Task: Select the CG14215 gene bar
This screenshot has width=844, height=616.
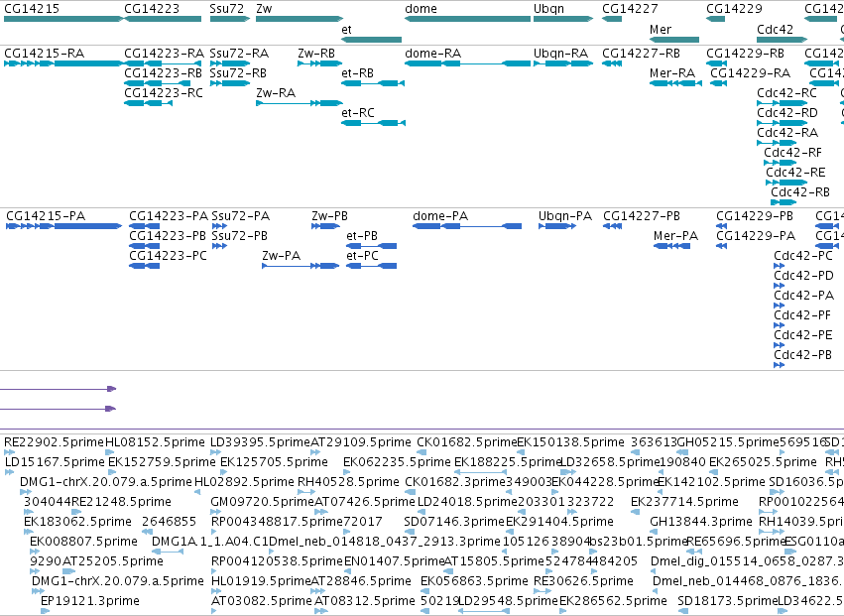Action: click(x=63, y=19)
